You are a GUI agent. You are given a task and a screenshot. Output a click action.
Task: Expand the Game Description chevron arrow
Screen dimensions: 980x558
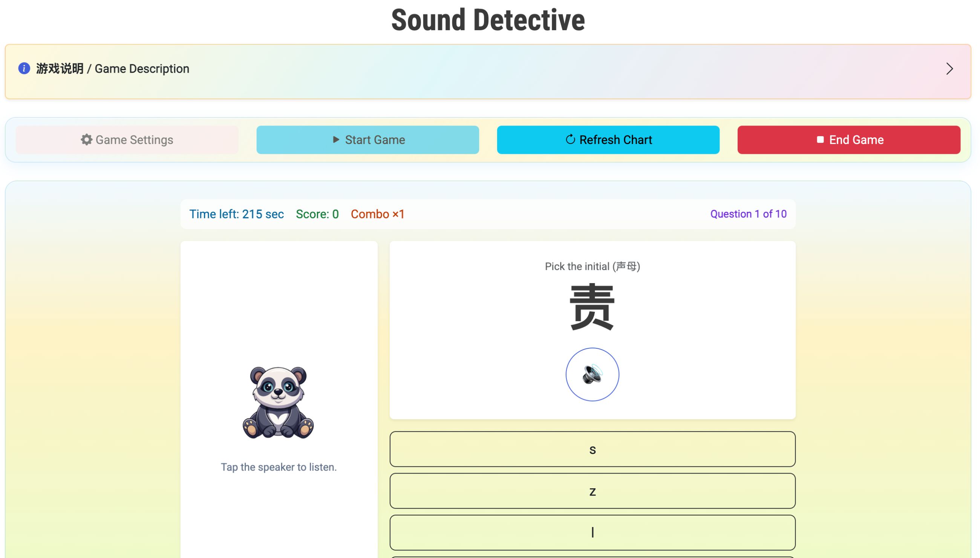(x=949, y=69)
